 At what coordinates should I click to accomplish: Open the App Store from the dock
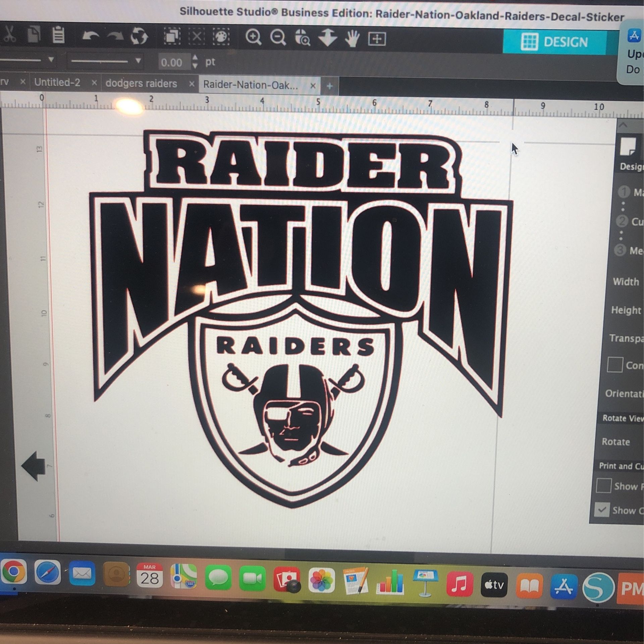pos(564,587)
